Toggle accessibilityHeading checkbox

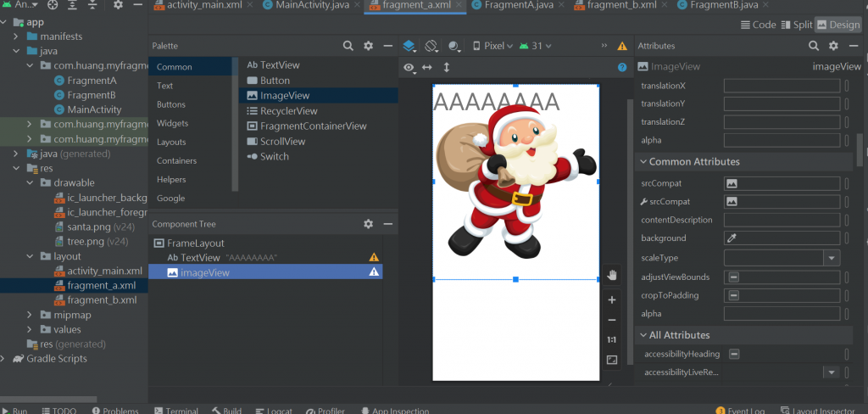tap(733, 354)
